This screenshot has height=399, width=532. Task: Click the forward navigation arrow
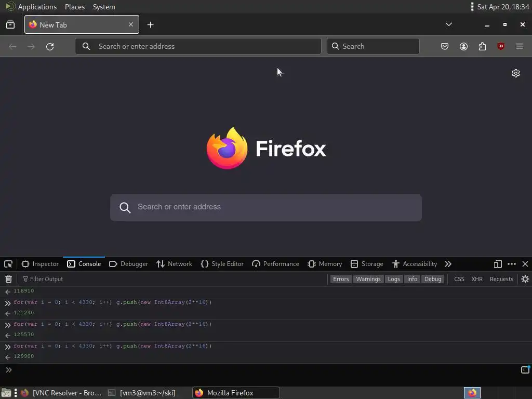(31, 46)
